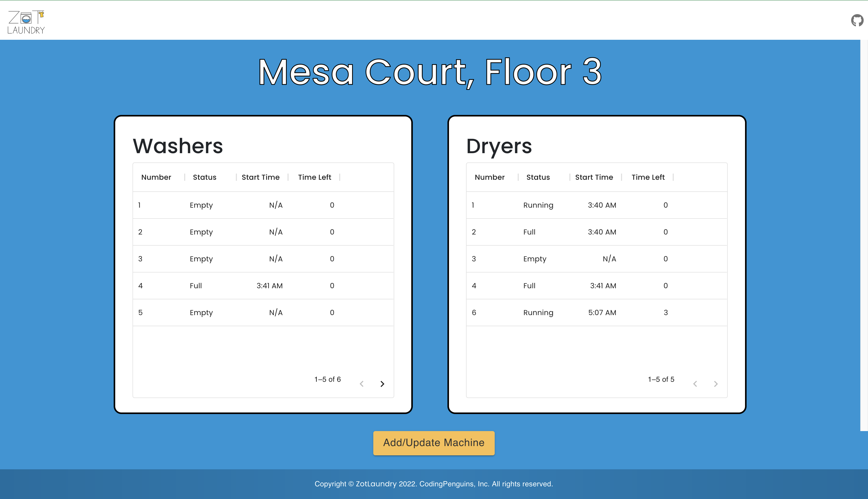Open the GitHub icon link

pos(857,21)
